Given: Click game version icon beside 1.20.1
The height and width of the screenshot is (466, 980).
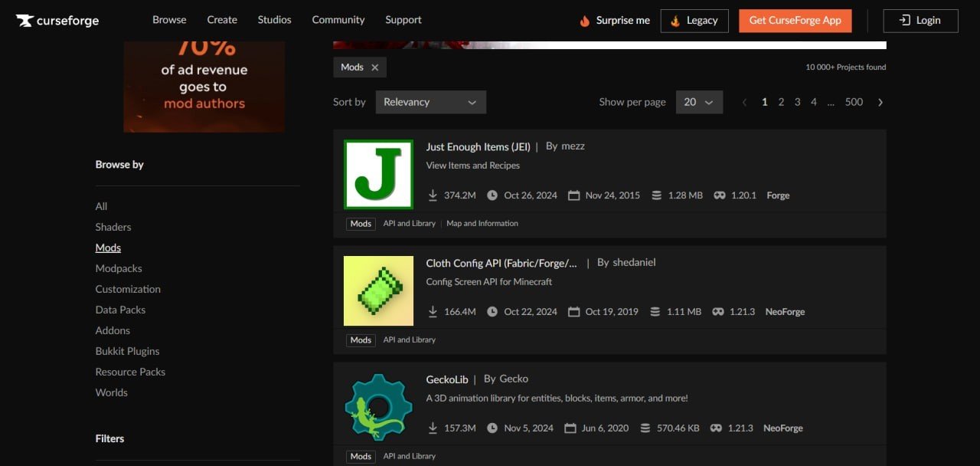Looking at the screenshot, I should [719, 195].
